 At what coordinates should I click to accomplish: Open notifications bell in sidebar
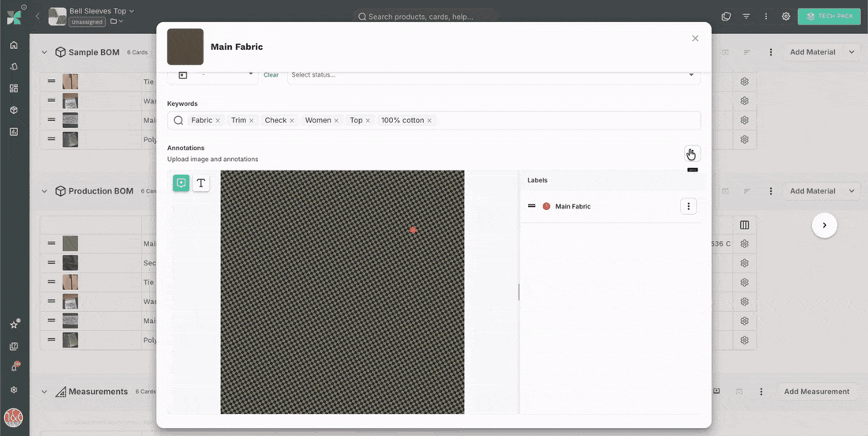14,367
